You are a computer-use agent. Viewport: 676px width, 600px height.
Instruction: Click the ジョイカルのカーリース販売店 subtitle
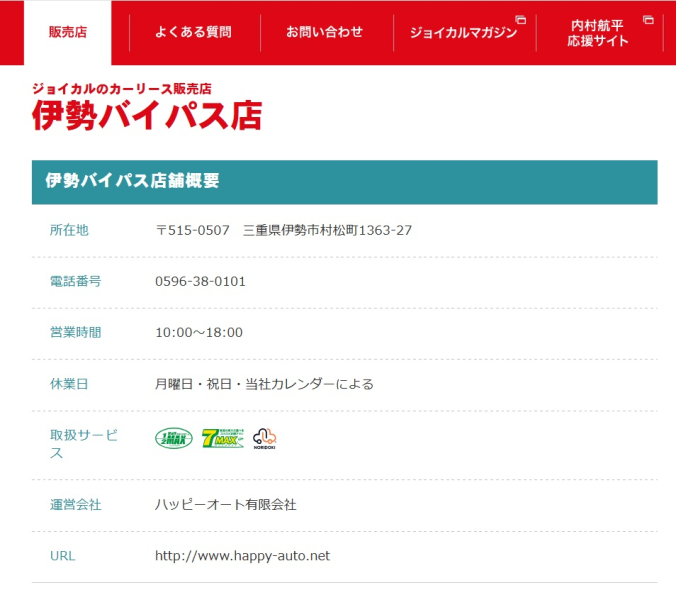(122, 89)
